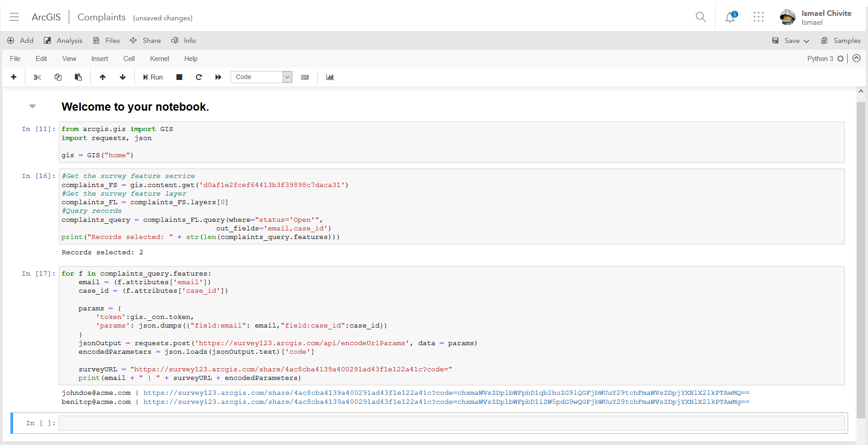868x445 pixels.
Task: Click the complaints query code cell
Action: click(452, 206)
